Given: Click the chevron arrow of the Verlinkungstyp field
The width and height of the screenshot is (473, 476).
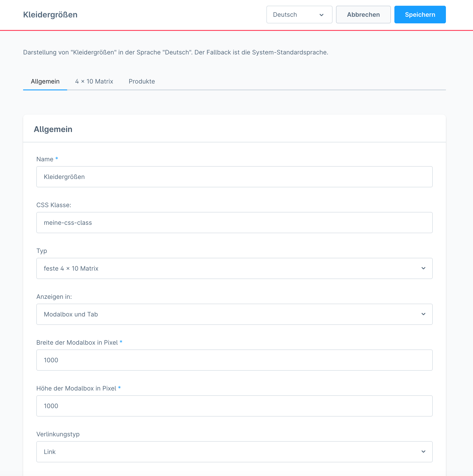Looking at the screenshot, I should point(423,452).
